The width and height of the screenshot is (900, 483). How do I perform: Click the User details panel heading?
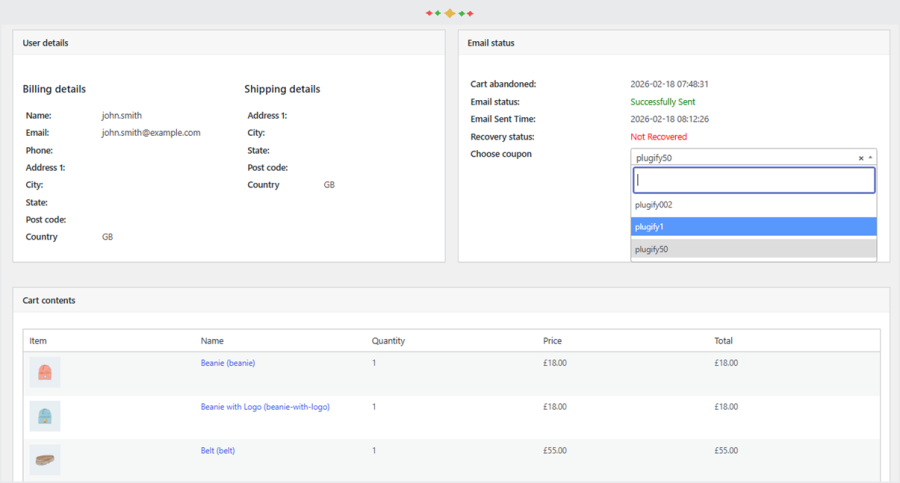[45, 42]
